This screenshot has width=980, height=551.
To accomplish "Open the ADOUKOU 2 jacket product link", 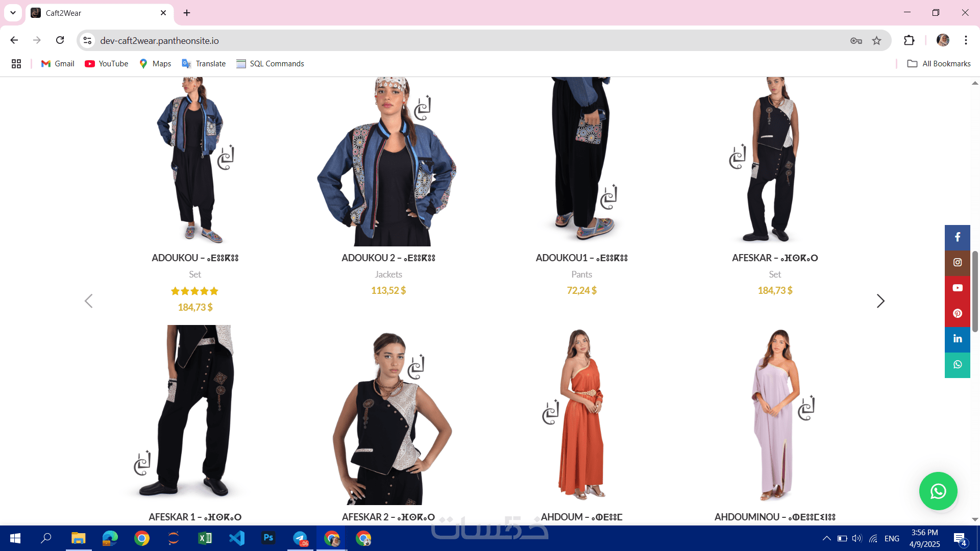I will coord(388,258).
